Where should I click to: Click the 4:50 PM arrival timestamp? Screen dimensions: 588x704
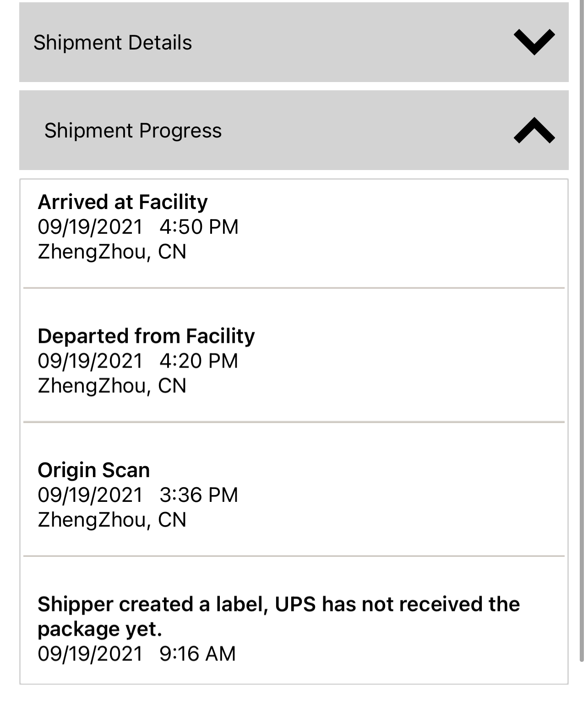199,227
